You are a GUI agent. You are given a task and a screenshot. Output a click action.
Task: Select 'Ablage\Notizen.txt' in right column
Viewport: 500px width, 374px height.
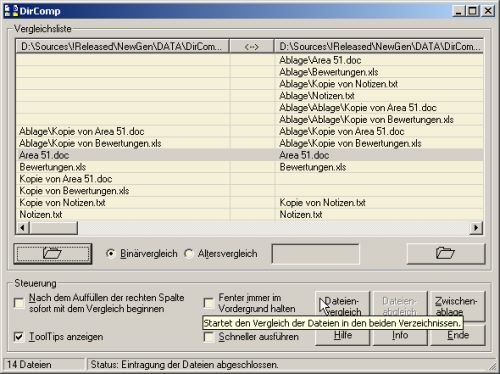[x=317, y=96]
